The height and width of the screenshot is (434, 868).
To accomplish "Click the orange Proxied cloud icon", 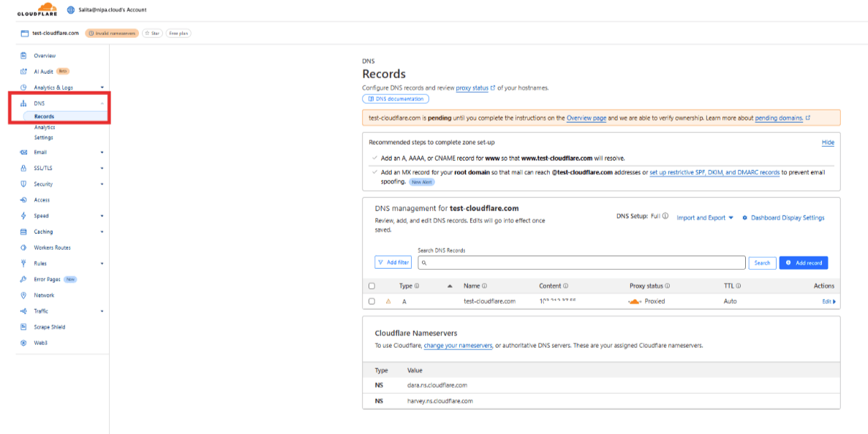I will click(x=635, y=301).
